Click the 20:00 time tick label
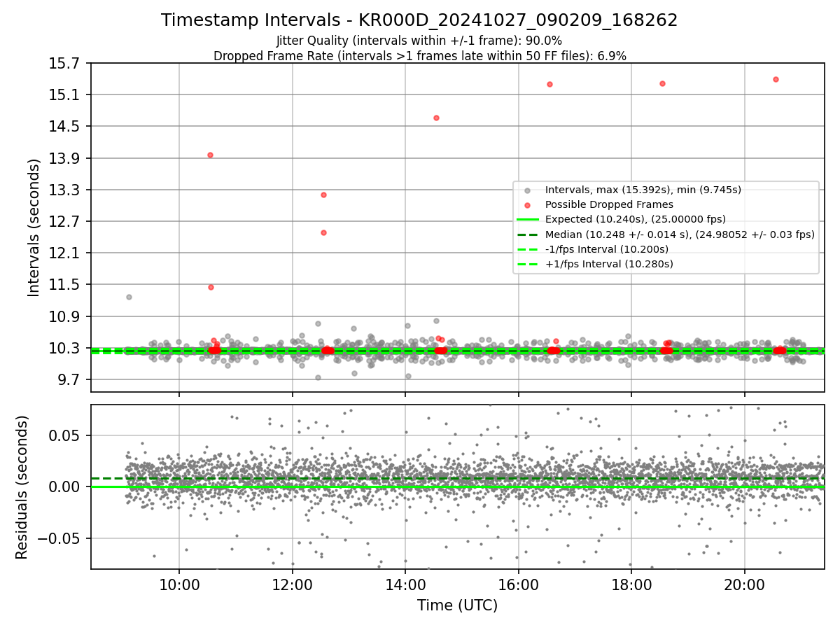The image size is (840, 630). click(x=744, y=584)
